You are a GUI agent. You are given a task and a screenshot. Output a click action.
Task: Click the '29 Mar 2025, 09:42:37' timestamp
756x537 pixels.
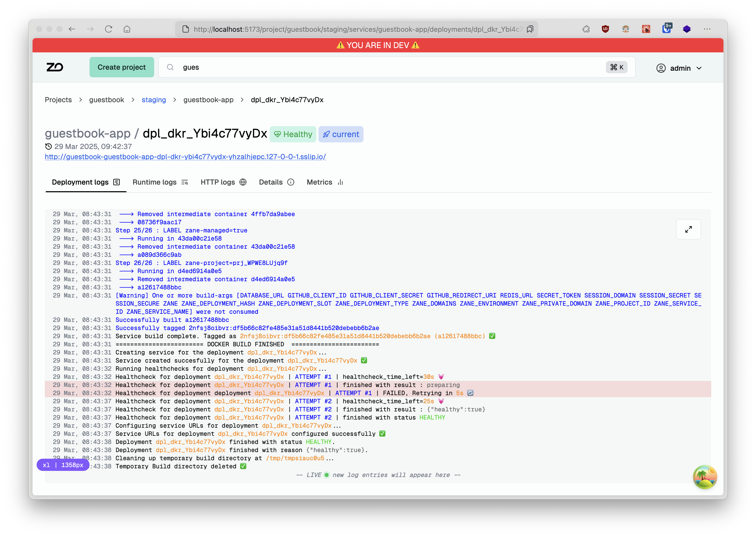tap(93, 146)
